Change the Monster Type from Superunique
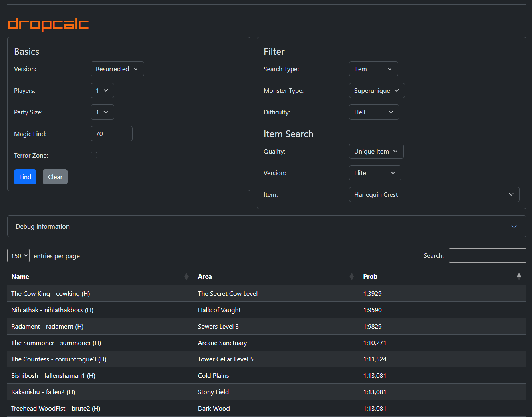The width and height of the screenshot is (532, 417). pos(377,90)
